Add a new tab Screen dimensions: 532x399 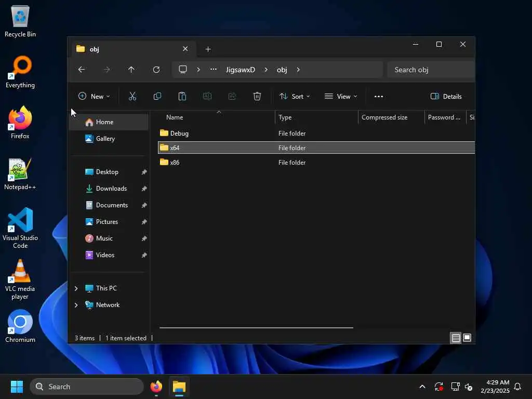click(208, 49)
